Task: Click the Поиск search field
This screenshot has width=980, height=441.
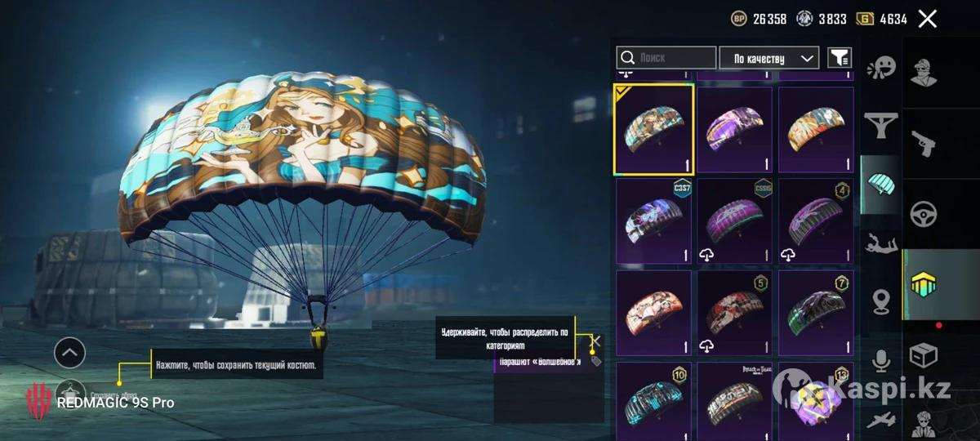Action: tap(666, 58)
